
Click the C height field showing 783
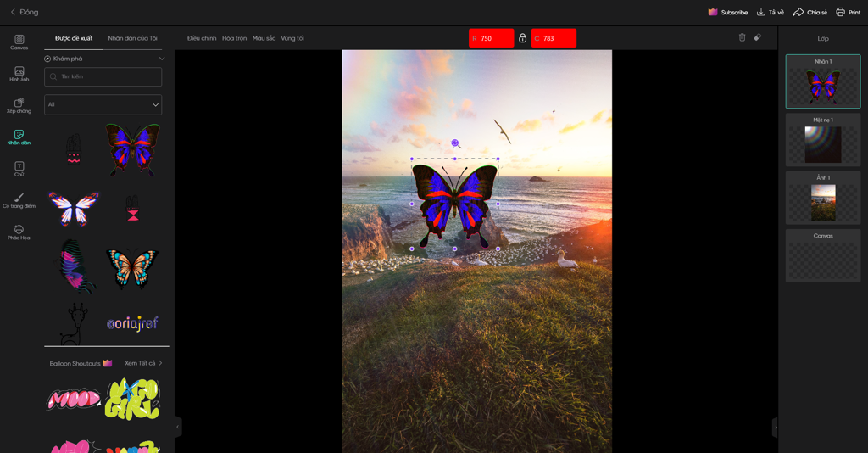[x=554, y=38]
